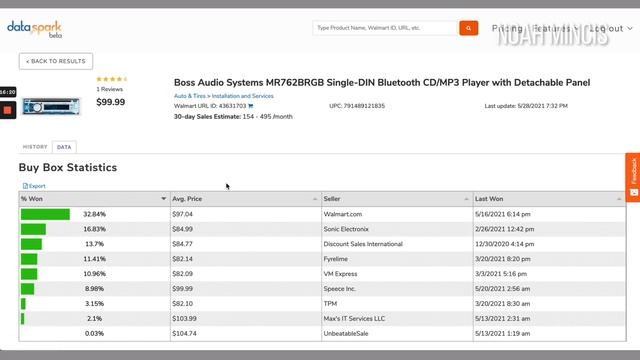This screenshot has height=360, width=640.
Task: Click the 30-day Sales Estimate text
Action: click(233, 117)
